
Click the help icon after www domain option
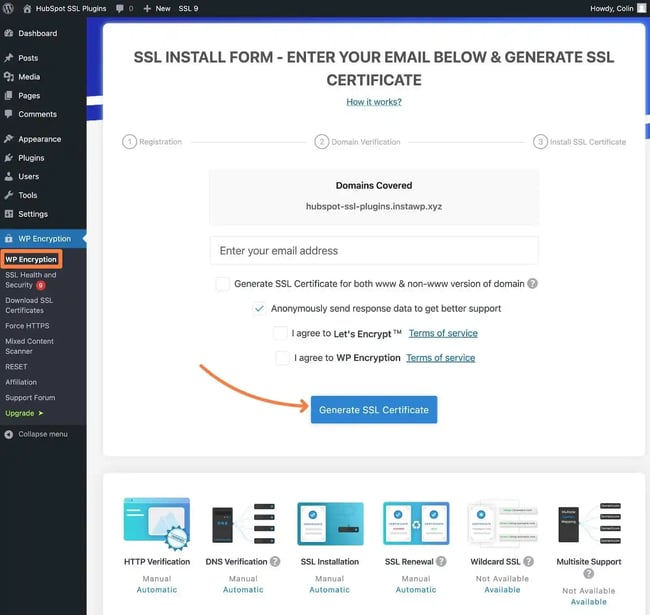pyautogui.click(x=533, y=284)
